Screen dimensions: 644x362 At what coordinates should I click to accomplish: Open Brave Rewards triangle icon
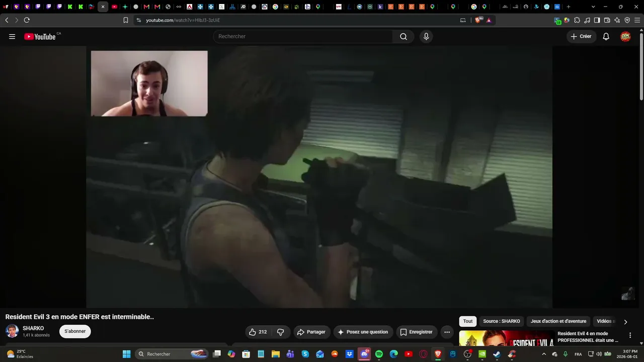[489, 20]
